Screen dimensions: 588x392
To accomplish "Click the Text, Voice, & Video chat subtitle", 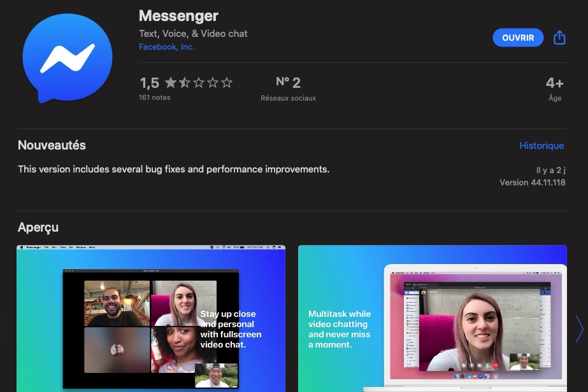I will pos(193,34).
